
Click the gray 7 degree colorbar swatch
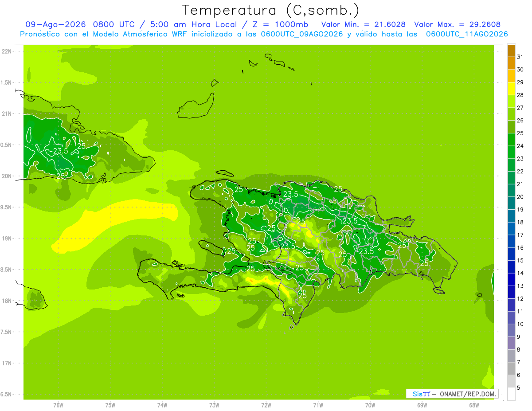pos(511,356)
